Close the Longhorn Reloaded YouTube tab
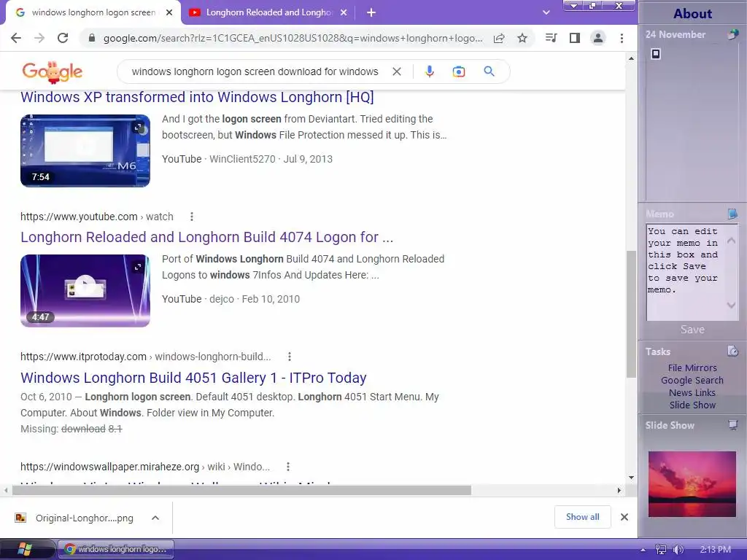Viewport: 747px width, 560px height. (x=344, y=13)
